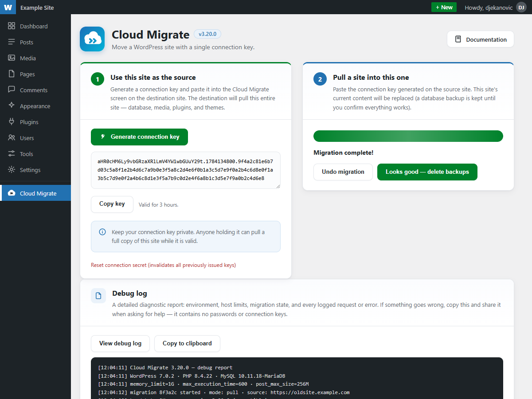This screenshot has height=399, width=532.
Task: Click the Posts lines icon in sidebar
Action: pos(12,42)
